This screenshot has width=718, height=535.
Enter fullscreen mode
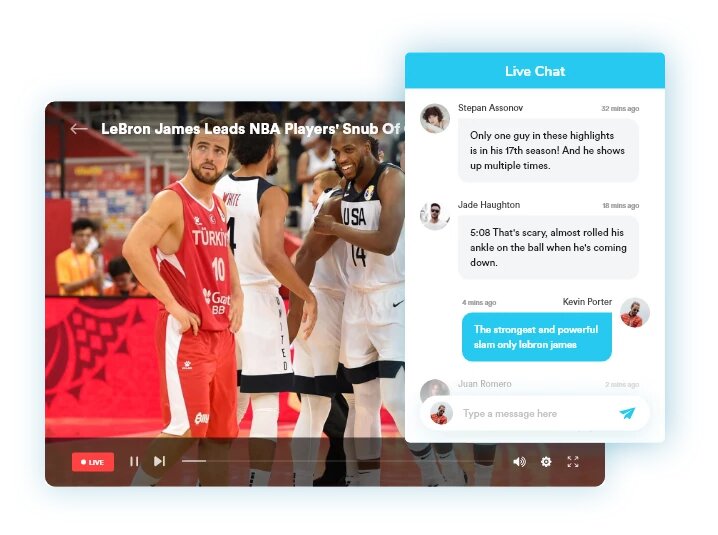pos(573,462)
